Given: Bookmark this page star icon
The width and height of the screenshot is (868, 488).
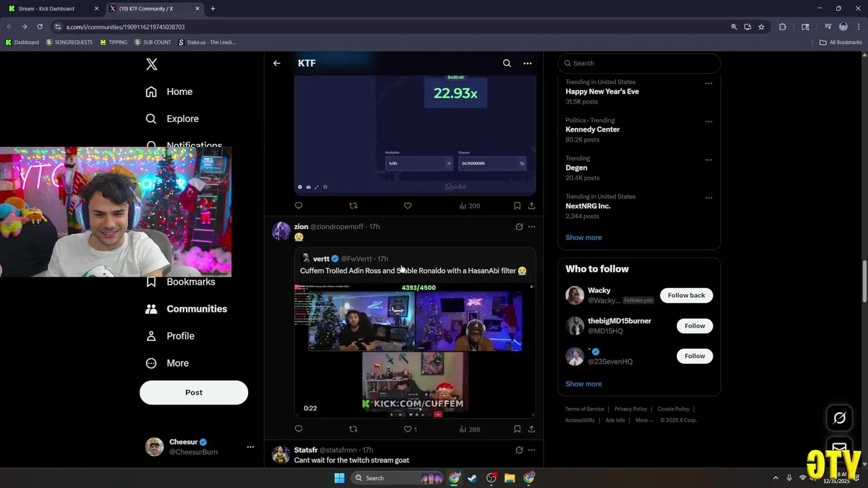Looking at the screenshot, I should pos(761,26).
